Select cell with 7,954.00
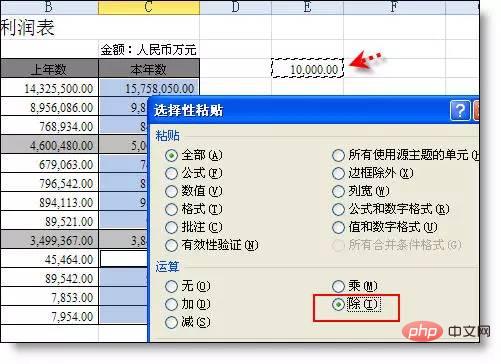 [x=49, y=316]
